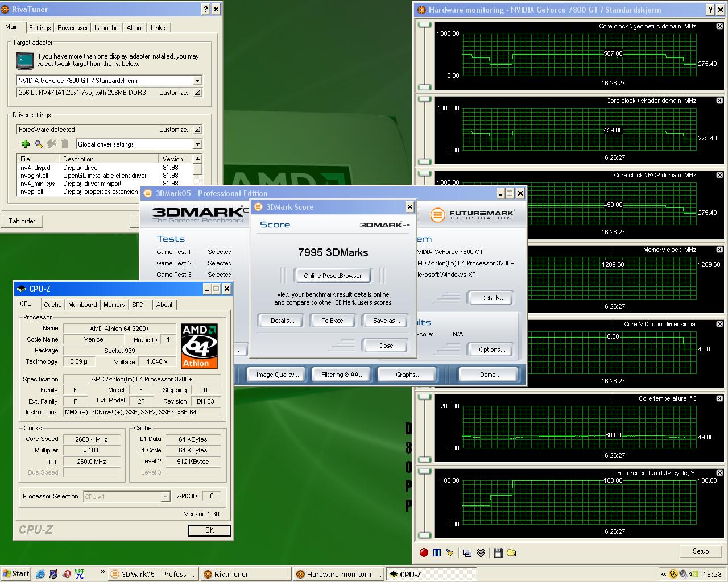The height and width of the screenshot is (582, 728).
Task: Click the red record log button
Action: coord(424,552)
